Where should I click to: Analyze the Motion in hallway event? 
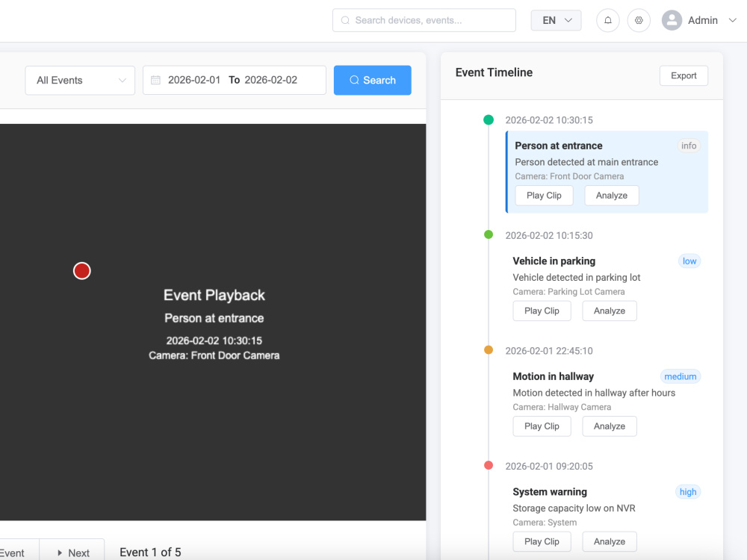(610, 426)
